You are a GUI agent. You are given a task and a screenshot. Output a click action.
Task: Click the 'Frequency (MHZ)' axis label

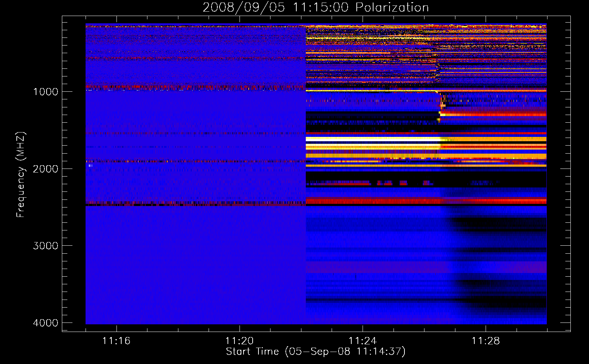tap(21, 175)
